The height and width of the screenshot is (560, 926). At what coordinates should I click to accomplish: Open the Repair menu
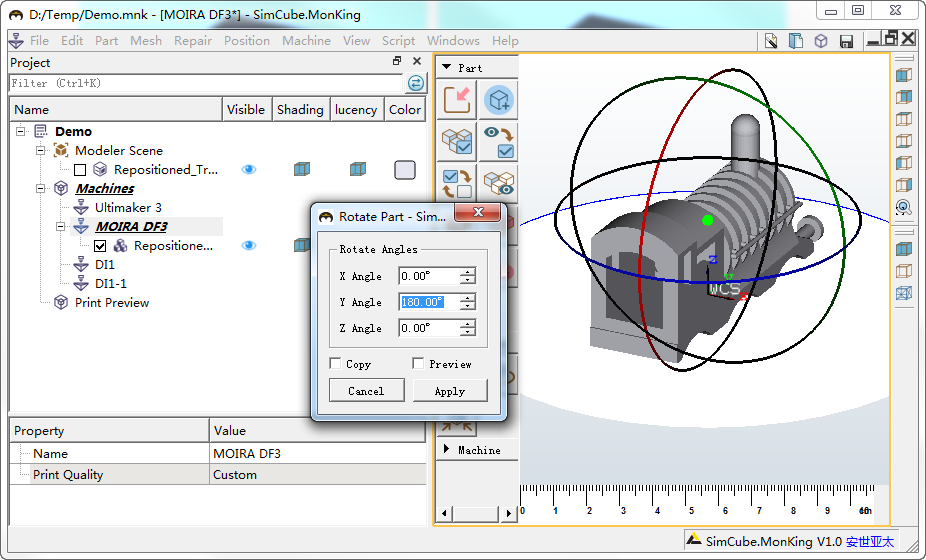click(193, 41)
